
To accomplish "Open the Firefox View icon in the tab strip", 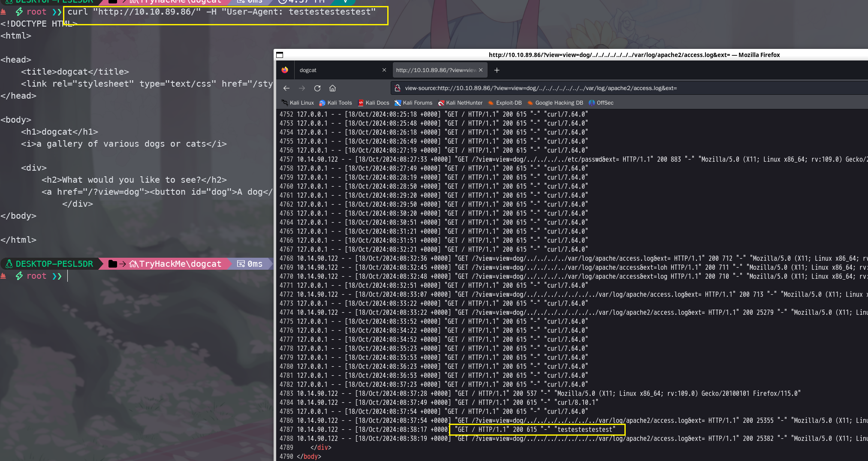I will point(285,70).
